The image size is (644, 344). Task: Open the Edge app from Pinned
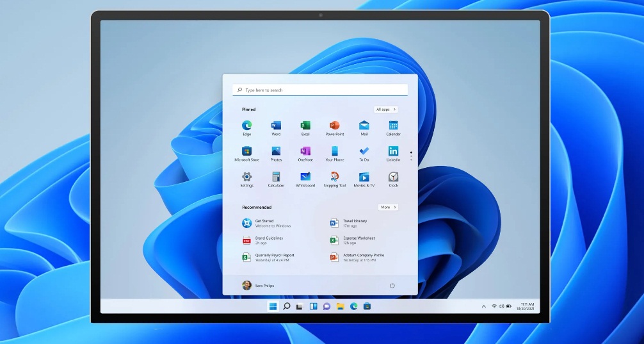(246, 126)
